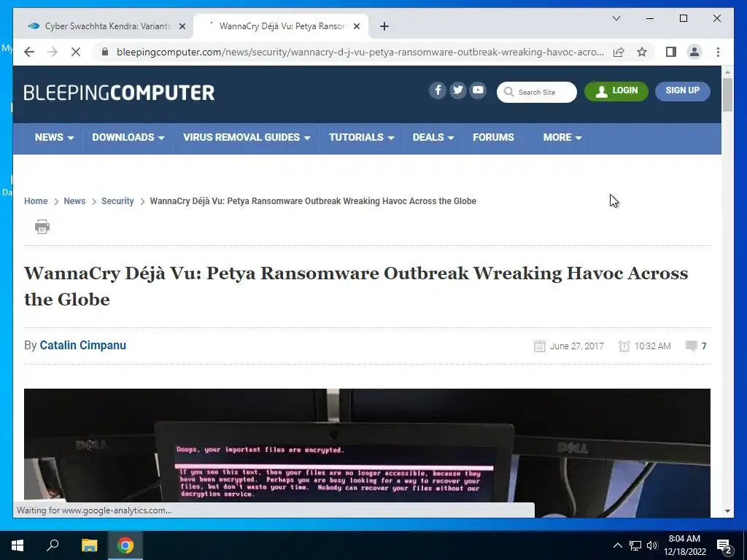Screen dimensions: 747x560
Task: Expand the VIRUS REMOVAL GUIDES menu
Action: coord(247,138)
